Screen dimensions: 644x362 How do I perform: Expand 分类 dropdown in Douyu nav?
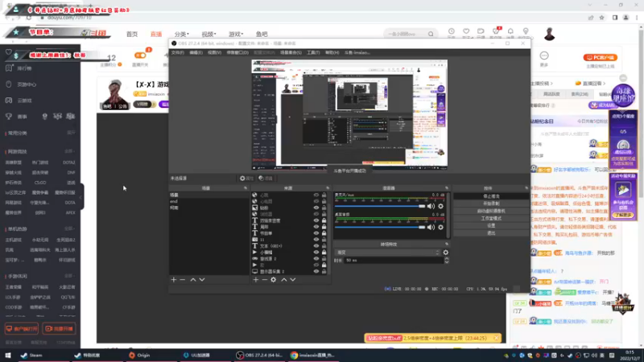182,34
